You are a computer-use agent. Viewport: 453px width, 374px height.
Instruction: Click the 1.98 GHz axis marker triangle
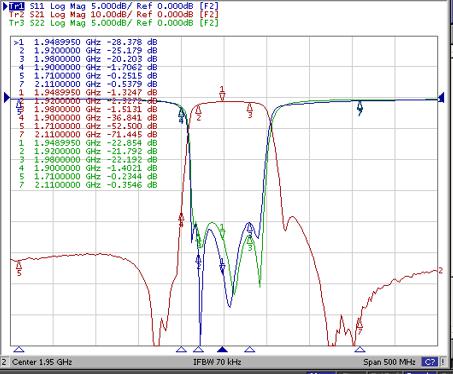(250, 349)
